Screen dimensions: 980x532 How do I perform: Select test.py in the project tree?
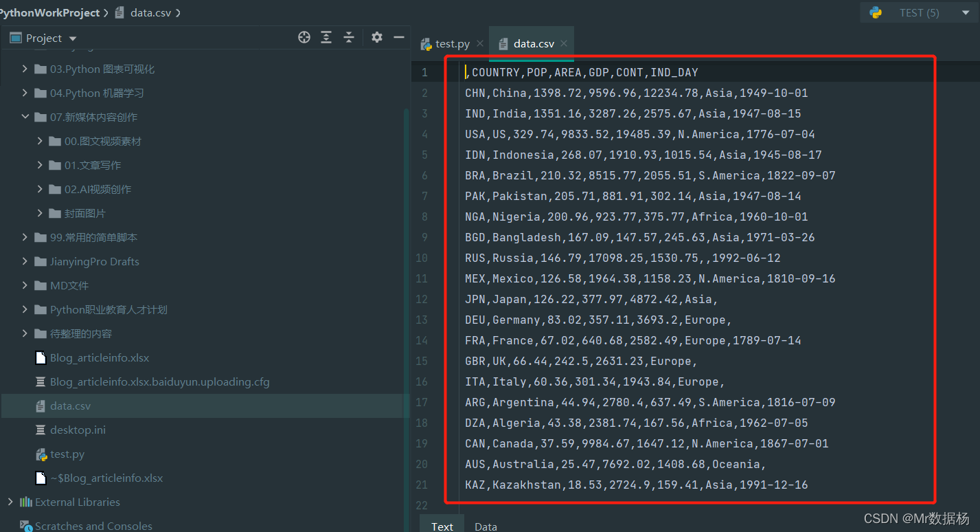67,454
